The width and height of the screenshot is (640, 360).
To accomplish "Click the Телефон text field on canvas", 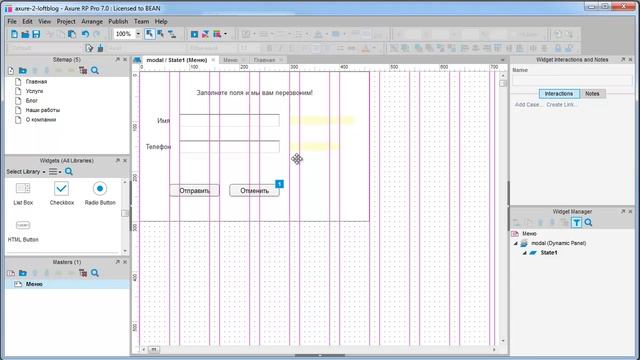I will [x=230, y=147].
